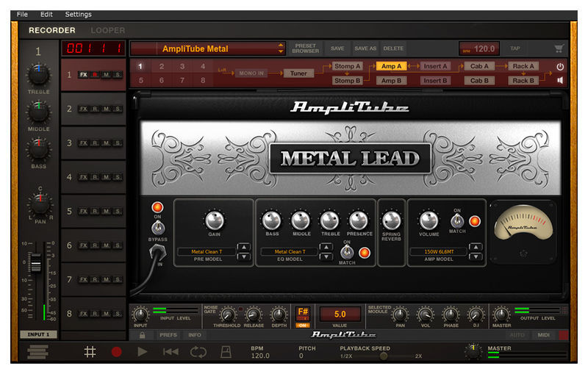Click the amp's IN input jack

[x=158, y=252]
